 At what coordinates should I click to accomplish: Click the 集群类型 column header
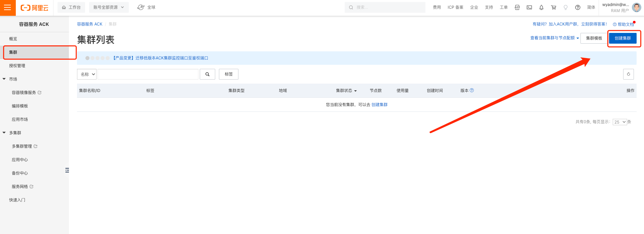(236, 91)
